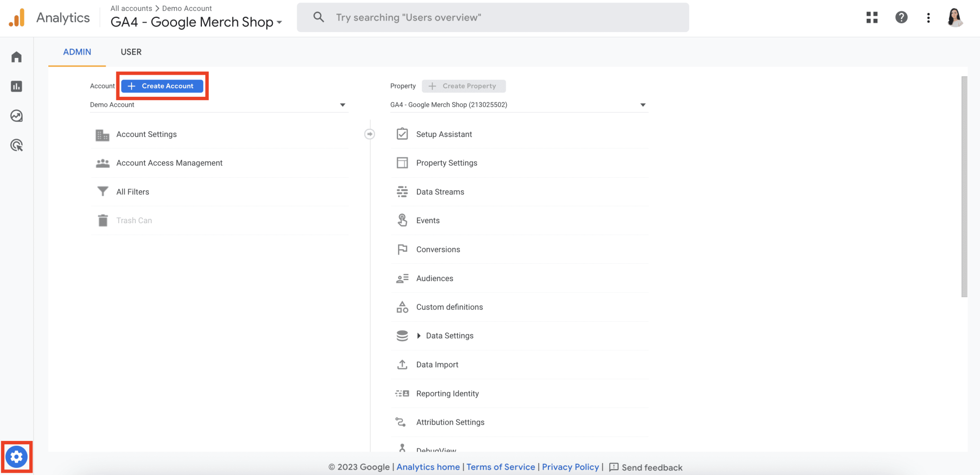Open the GA4 property selector dropdown
This screenshot has height=475, width=980.
(519, 105)
